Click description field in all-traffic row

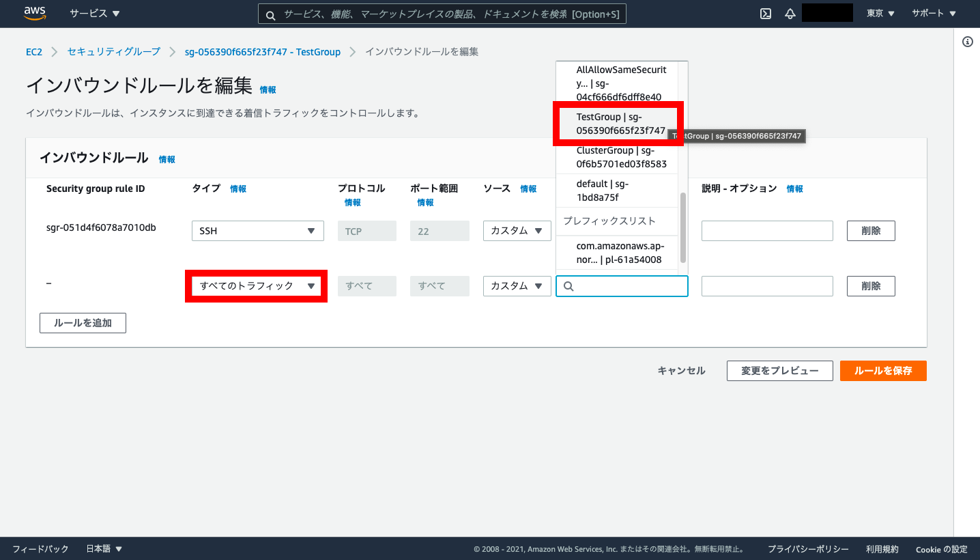[767, 286]
